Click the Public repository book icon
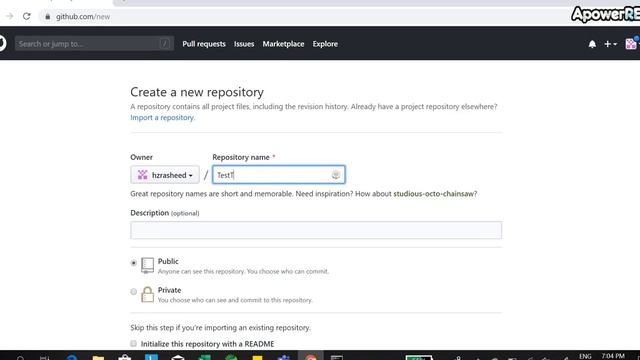Image resolution: width=640 pixels, height=360 pixels. tap(147, 265)
